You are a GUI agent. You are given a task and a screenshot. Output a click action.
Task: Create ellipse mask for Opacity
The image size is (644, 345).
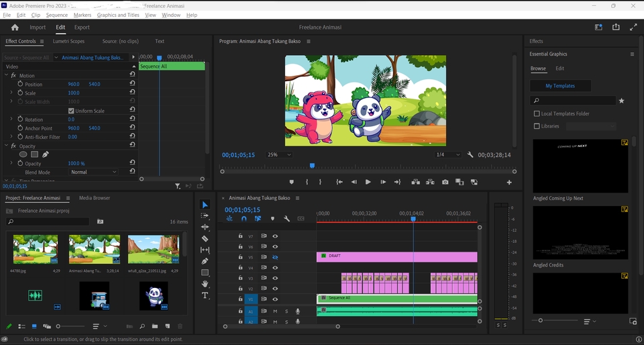point(23,154)
